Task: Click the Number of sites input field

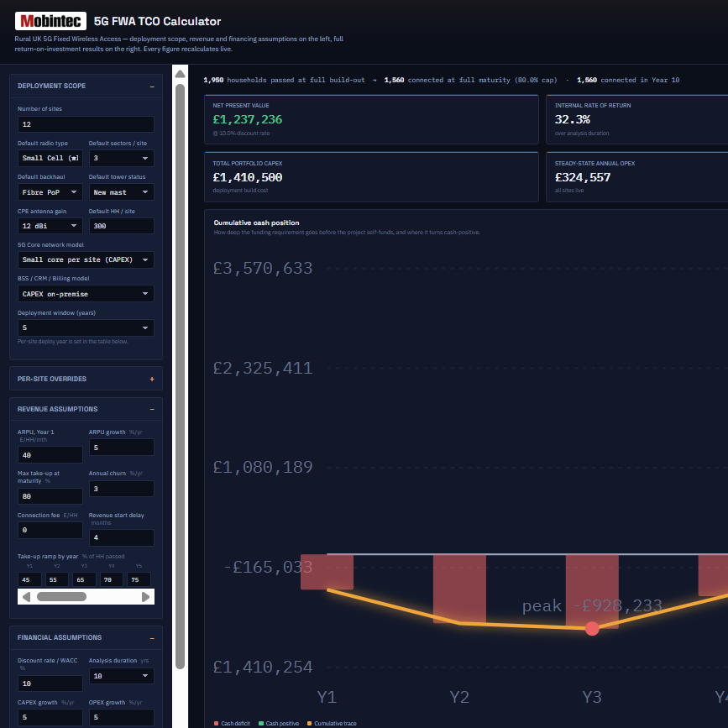Action: point(86,124)
